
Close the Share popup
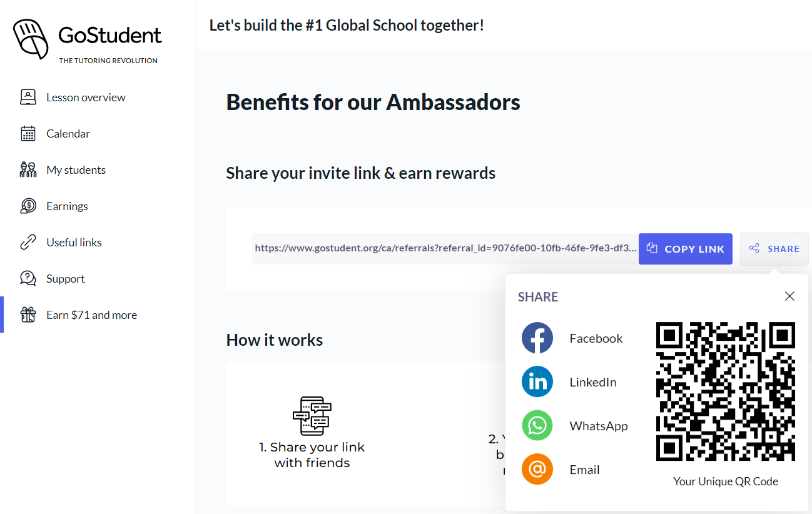coord(789,296)
